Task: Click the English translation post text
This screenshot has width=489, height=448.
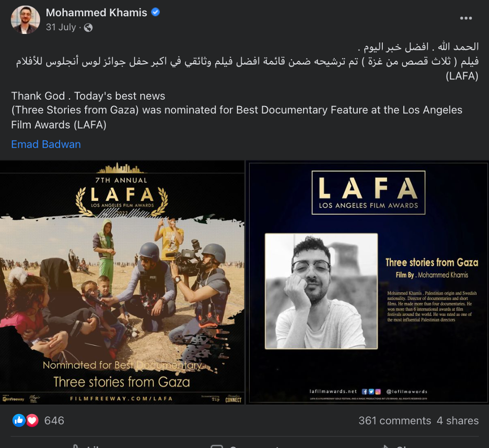Action: coord(237,110)
